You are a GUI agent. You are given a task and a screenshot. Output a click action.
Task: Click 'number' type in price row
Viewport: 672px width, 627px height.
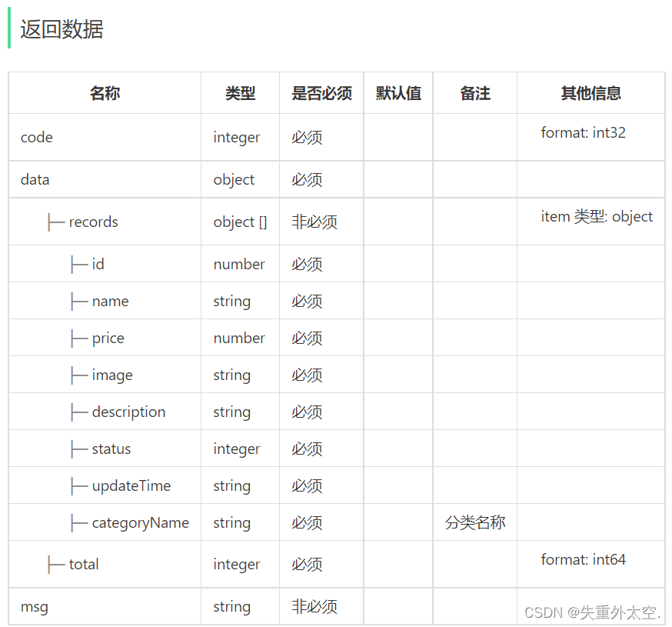click(239, 338)
